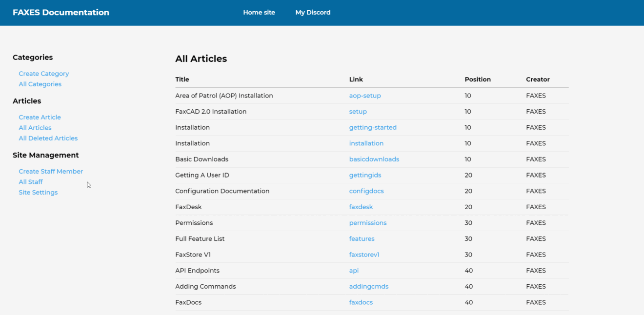Open All Categories sidebar link
The width and height of the screenshot is (644, 315).
[x=40, y=84]
